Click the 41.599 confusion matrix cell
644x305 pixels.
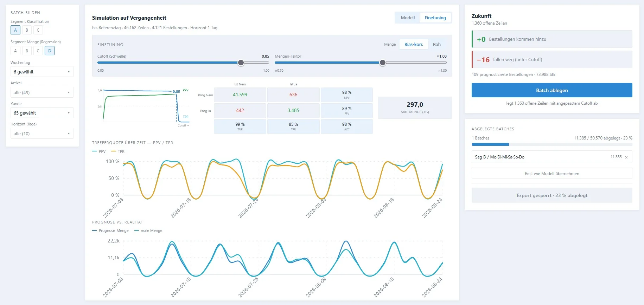click(240, 95)
